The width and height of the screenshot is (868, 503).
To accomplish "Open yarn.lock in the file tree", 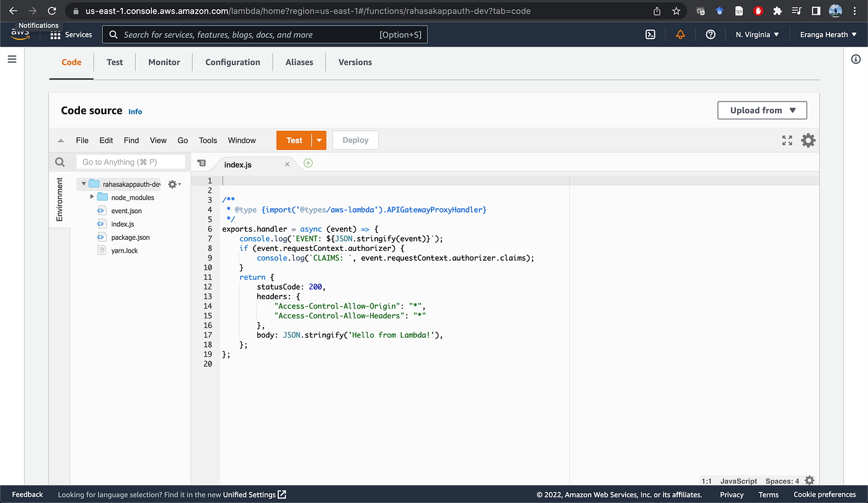I will point(125,250).
